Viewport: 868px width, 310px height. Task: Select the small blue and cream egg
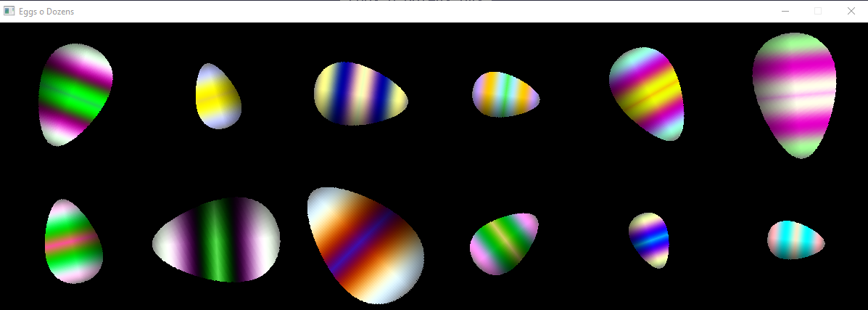(x=649, y=240)
